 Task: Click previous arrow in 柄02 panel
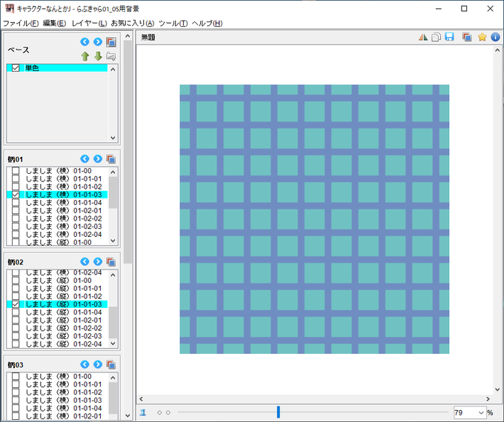click(84, 261)
